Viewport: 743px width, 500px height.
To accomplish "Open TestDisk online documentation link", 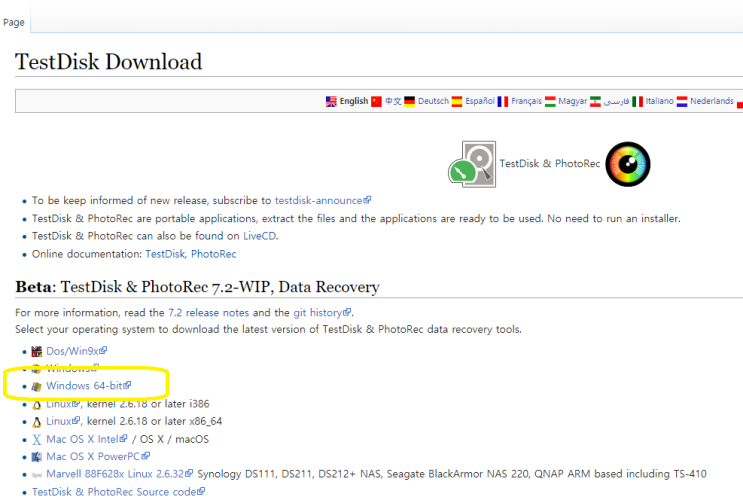I will [x=165, y=254].
